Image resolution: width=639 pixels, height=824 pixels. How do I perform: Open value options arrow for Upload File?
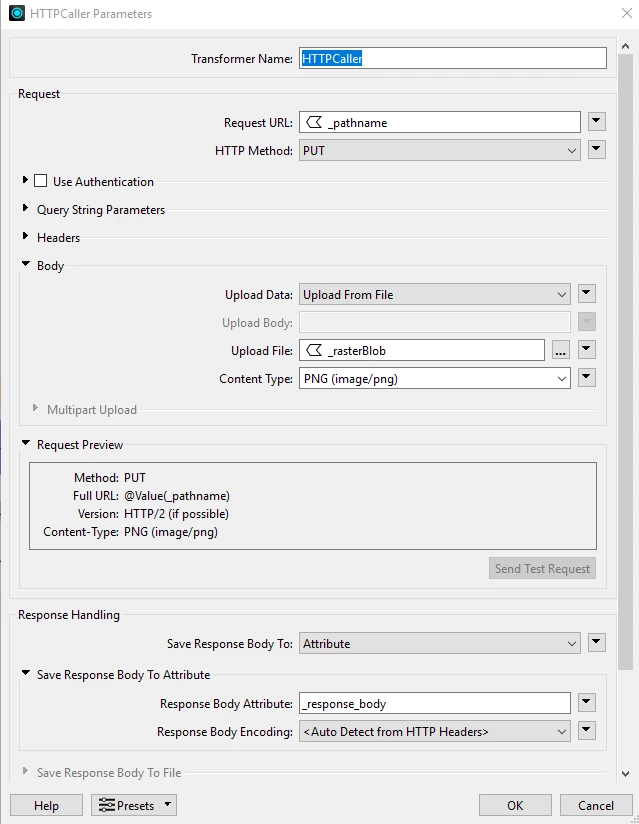click(x=586, y=349)
